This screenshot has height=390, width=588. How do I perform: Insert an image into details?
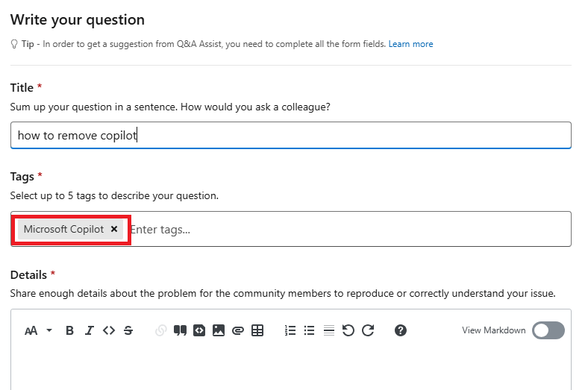tap(219, 330)
